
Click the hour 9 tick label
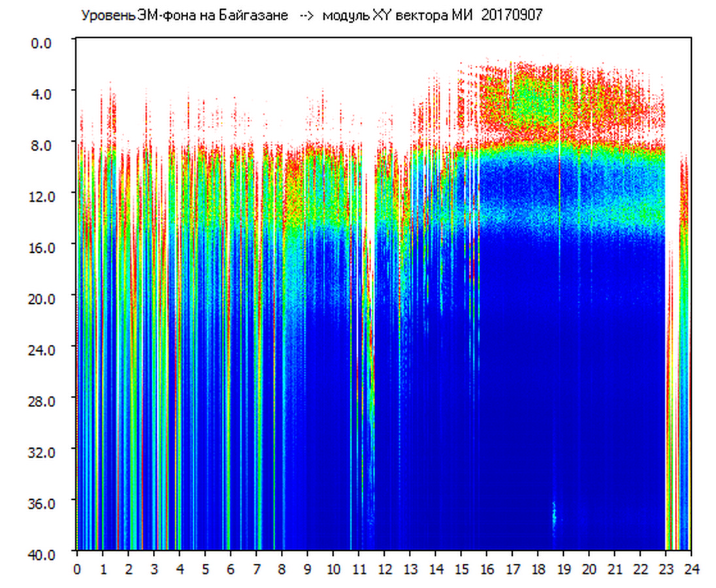(x=308, y=569)
